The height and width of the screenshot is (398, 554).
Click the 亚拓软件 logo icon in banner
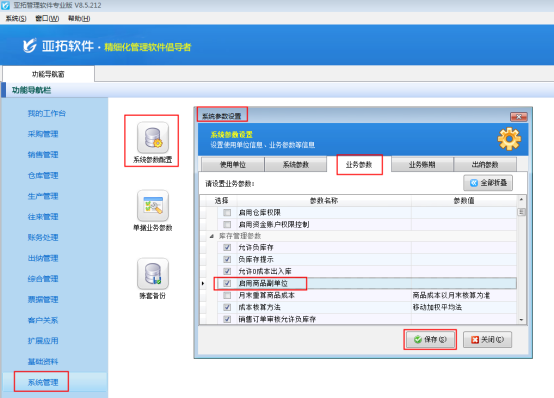point(30,46)
